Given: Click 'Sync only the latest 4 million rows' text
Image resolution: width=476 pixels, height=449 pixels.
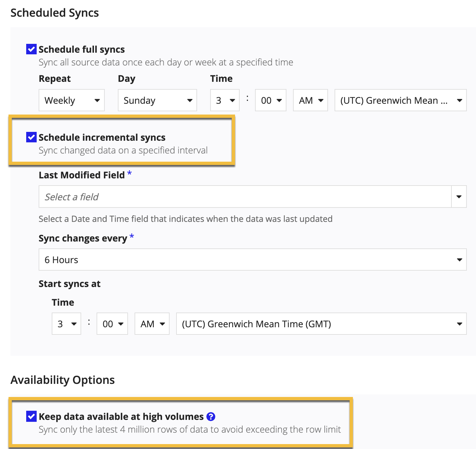Looking at the screenshot, I should (190, 429).
